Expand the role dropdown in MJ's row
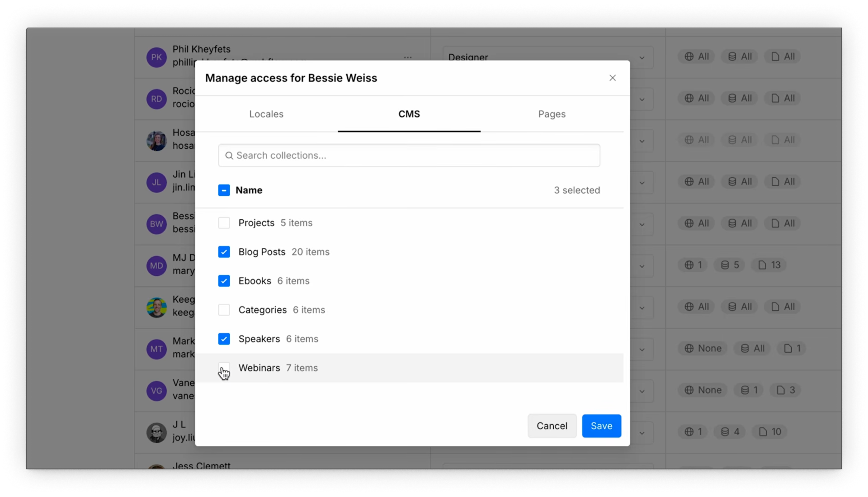 pyautogui.click(x=642, y=266)
